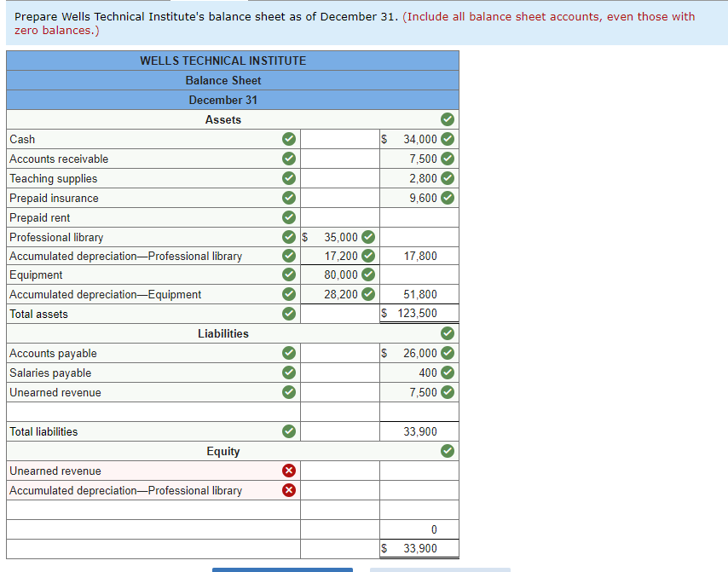Click the red X beside Unearned revenue under Equity
The width and height of the screenshot is (728, 572).
click(x=288, y=471)
